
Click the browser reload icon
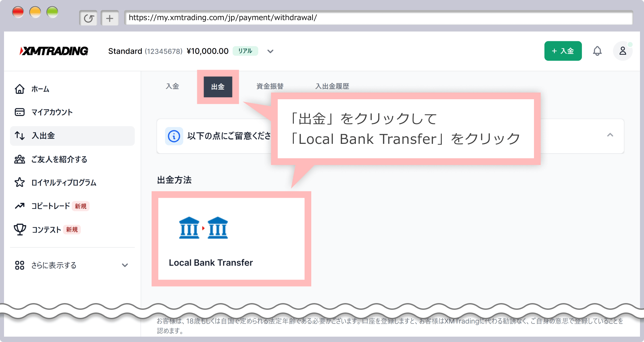click(x=89, y=18)
